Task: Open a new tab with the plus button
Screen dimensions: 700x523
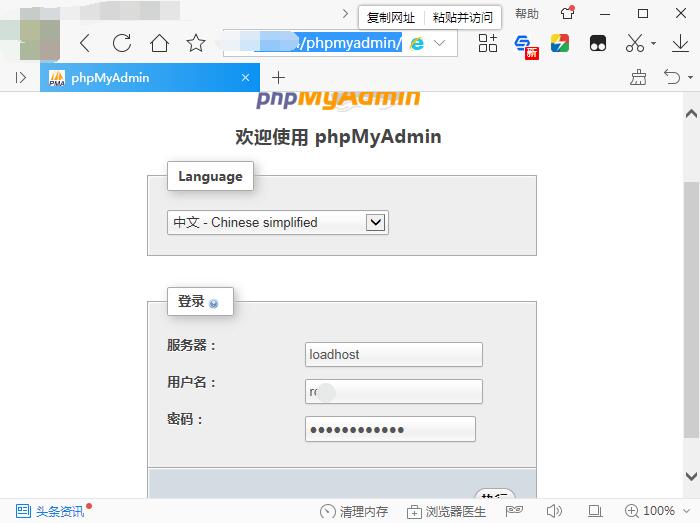Action: pyautogui.click(x=278, y=78)
